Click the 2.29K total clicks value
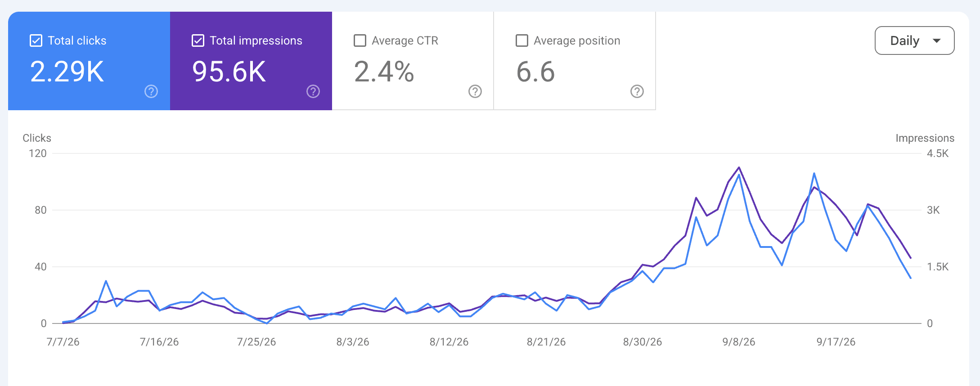This screenshot has width=980, height=386. pyautogui.click(x=67, y=72)
